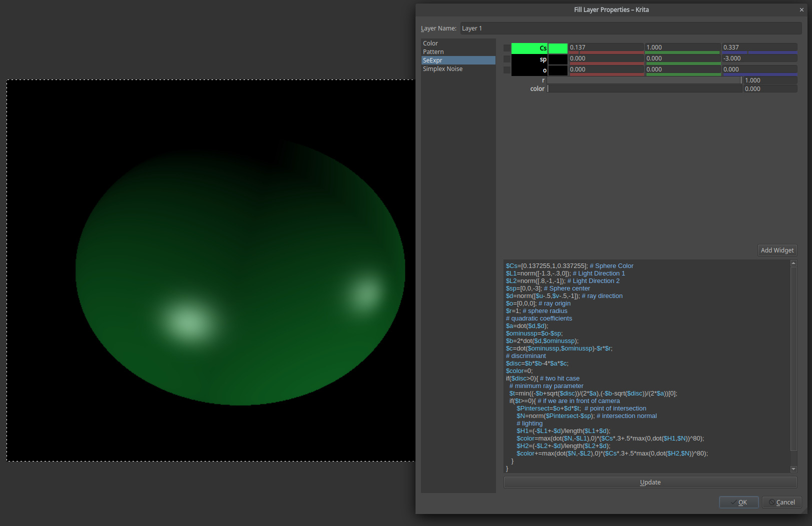Image resolution: width=812 pixels, height=526 pixels.
Task: Select the Color fill type
Action: click(430, 43)
